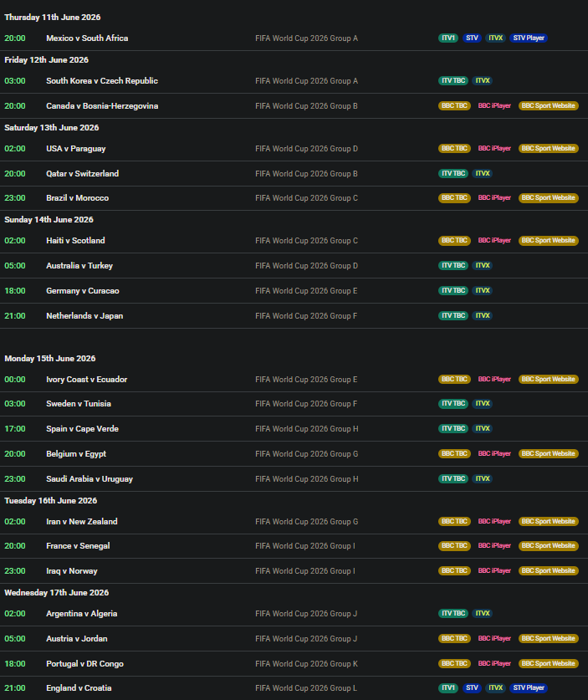The image size is (588, 700).
Task: Click BBC iPlayer badge for Haiti v Scotland
Action: click(494, 240)
